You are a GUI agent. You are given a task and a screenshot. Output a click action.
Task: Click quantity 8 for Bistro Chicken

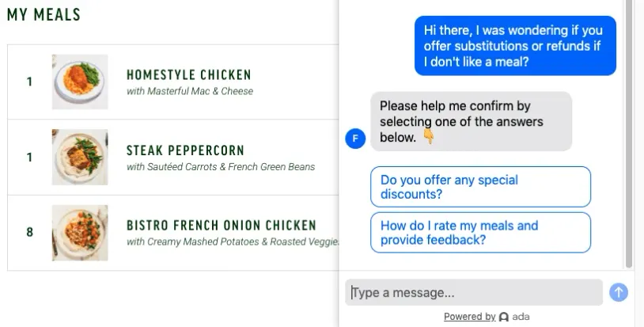(30, 232)
